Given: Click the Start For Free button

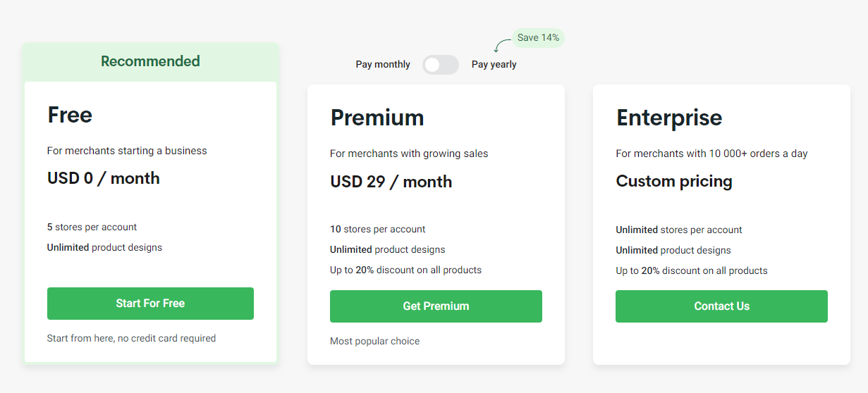Looking at the screenshot, I should 150,304.
